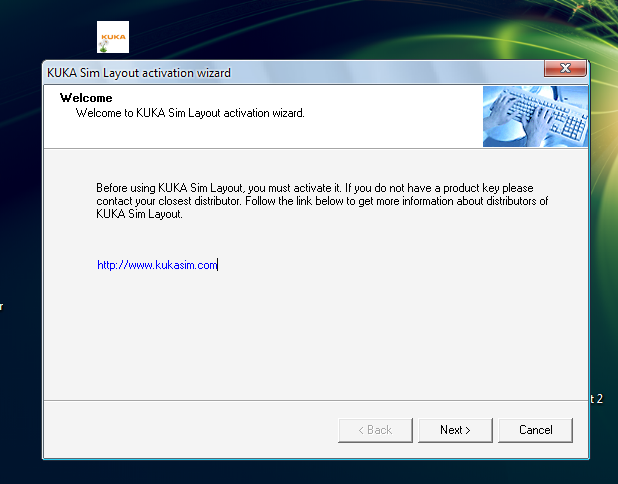The height and width of the screenshot is (484, 618).
Task: Click 'Welcome to KUKA Sim Layout activation wizard.' text
Action: tap(190, 113)
